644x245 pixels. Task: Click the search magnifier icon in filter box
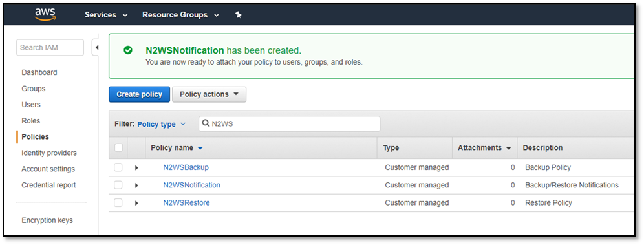206,123
